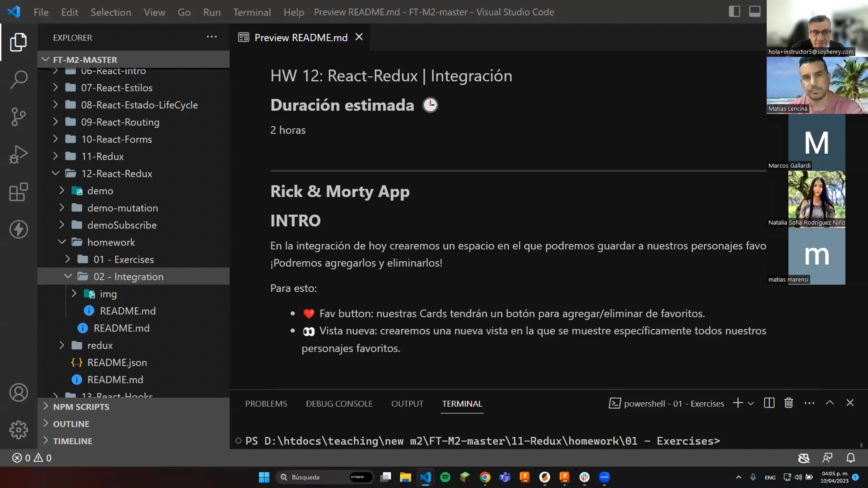This screenshot has height=488, width=868.
Task: Switch to the PROBLEMS tab
Action: click(x=266, y=404)
